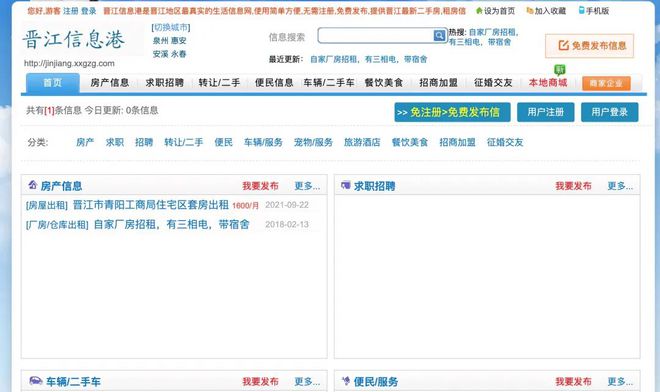Filter by 转让/二手 category link

pyautogui.click(x=184, y=142)
